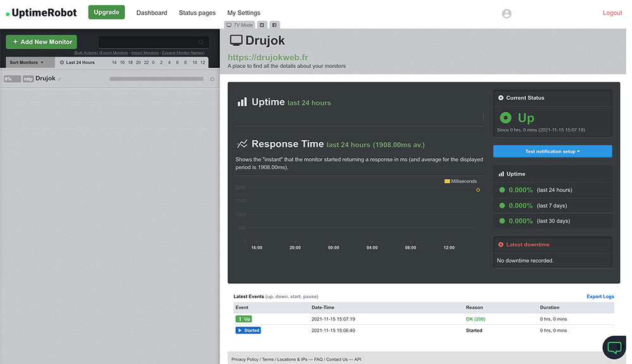
Task: Open the Status pages menu item
Action: [x=197, y=13]
